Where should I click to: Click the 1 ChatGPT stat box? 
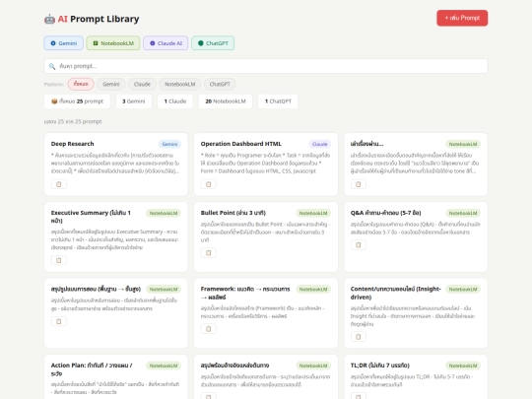278,101
